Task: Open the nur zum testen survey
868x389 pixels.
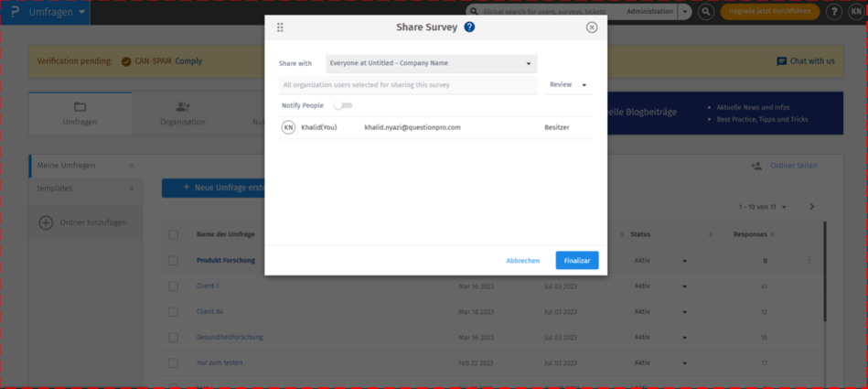Action: 220,363
